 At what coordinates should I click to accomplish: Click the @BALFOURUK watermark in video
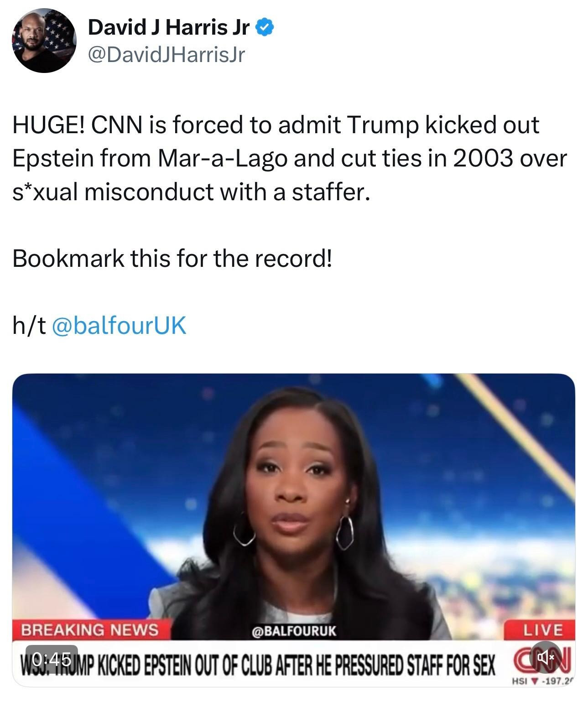(294, 631)
